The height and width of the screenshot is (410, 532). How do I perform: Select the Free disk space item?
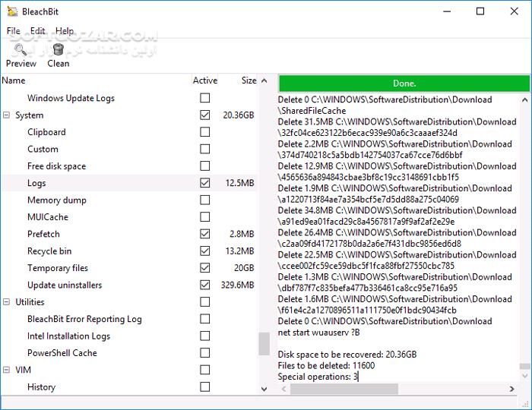point(57,166)
